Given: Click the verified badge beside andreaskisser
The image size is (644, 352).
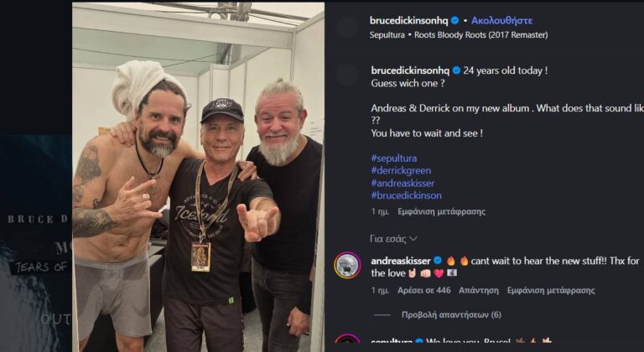Looking at the screenshot, I should click(x=438, y=261).
